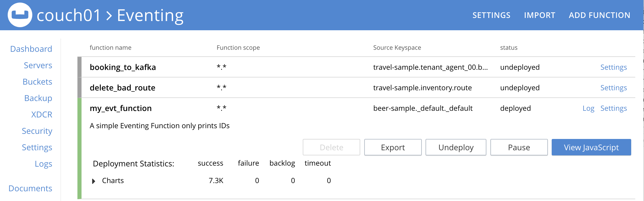Open the Eventing SETTINGS header link

pyautogui.click(x=491, y=15)
